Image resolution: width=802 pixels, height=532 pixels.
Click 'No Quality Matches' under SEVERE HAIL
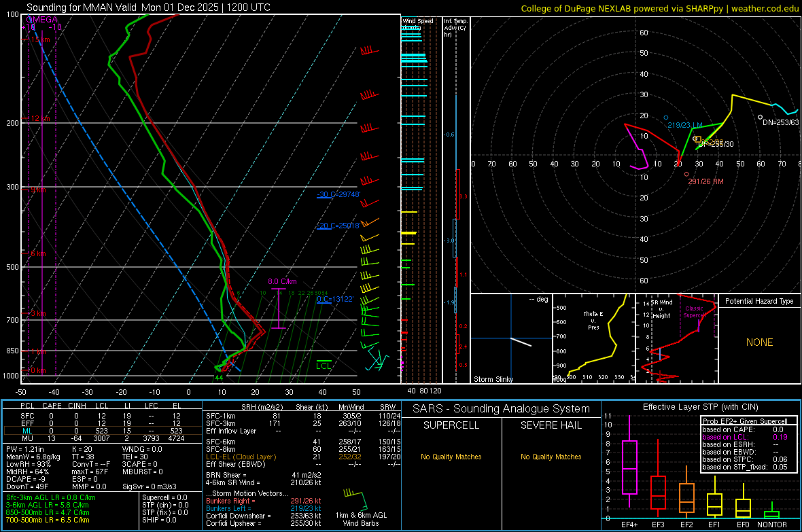click(551, 457)
